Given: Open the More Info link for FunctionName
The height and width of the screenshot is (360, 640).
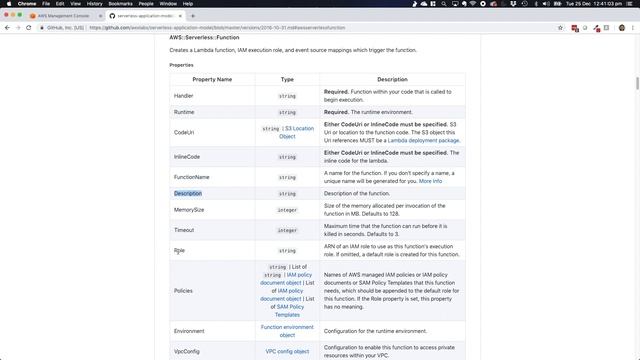Looking at the screenshot, I should pos(430,181).
